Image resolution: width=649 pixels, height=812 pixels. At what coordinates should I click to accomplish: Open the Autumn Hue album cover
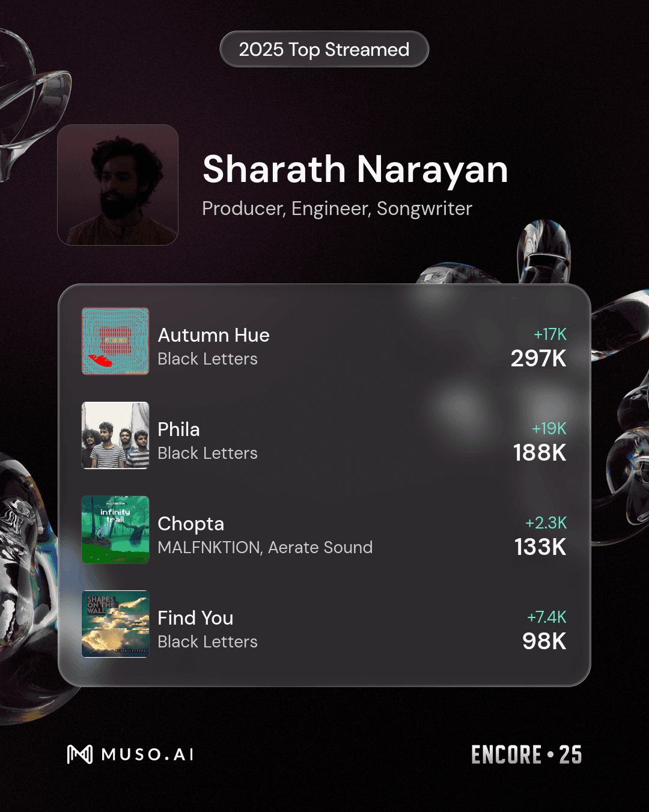115,341
